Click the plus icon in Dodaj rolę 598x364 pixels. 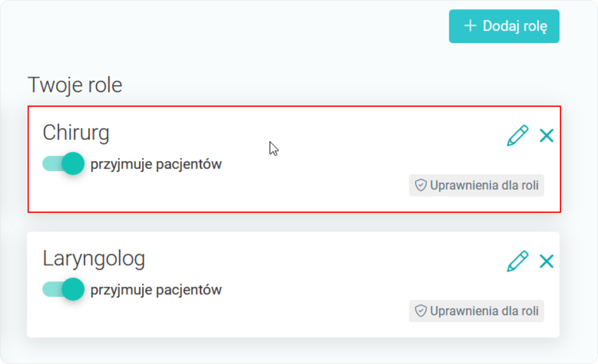(x=470, y=26)
